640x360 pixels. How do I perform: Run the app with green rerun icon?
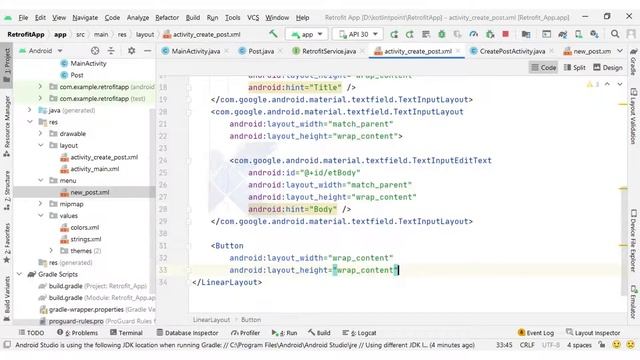394,34
